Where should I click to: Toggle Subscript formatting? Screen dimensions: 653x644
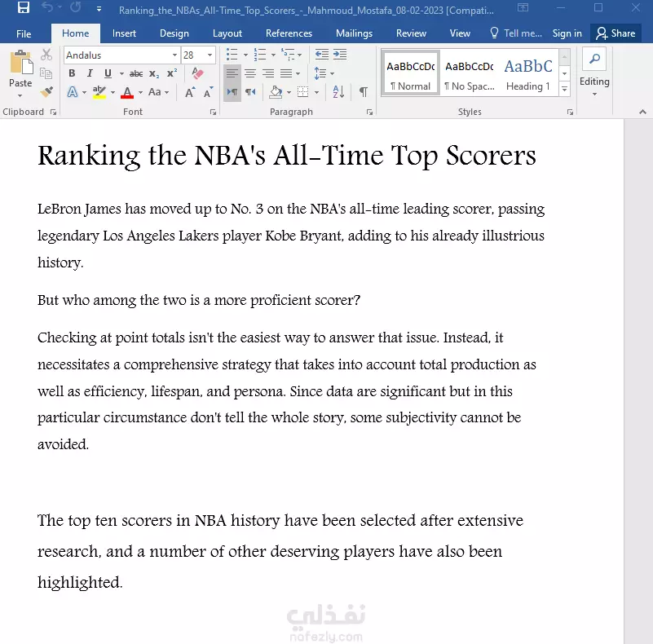154,73
